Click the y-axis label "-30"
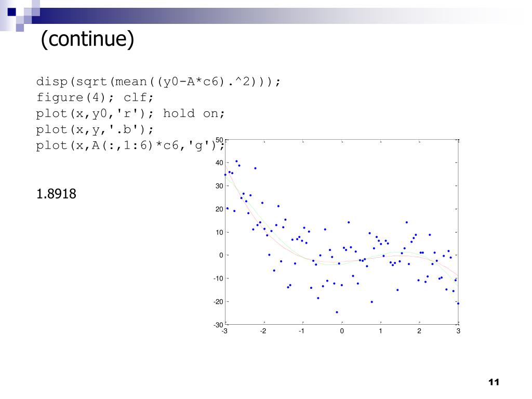The height and width of the screenshot is (399, 532). coord(218,325)
